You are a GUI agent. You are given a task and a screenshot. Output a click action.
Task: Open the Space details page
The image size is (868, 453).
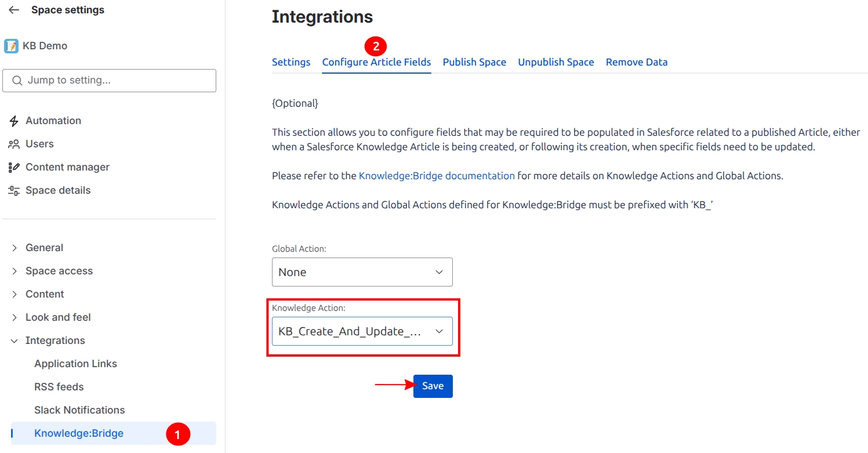[x=58, y=190]
